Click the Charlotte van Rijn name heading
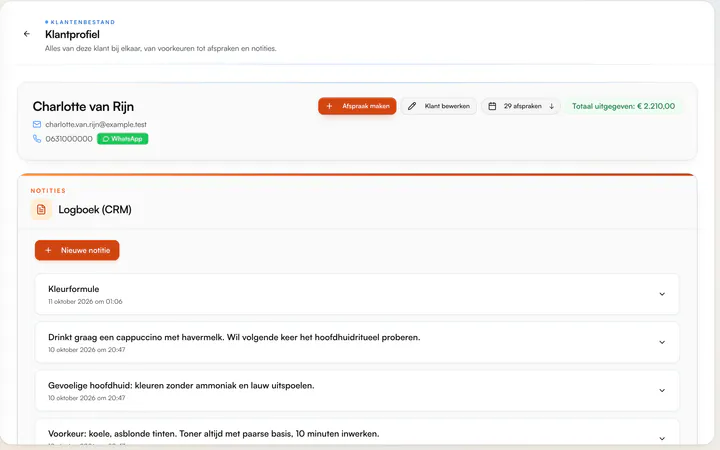 coord(83,107)
